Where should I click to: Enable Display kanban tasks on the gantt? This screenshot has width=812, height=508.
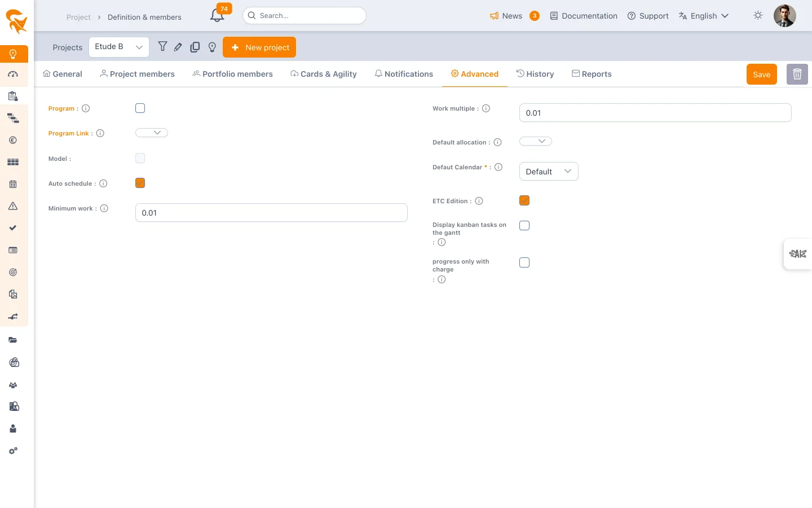click(x=524, y=226)
